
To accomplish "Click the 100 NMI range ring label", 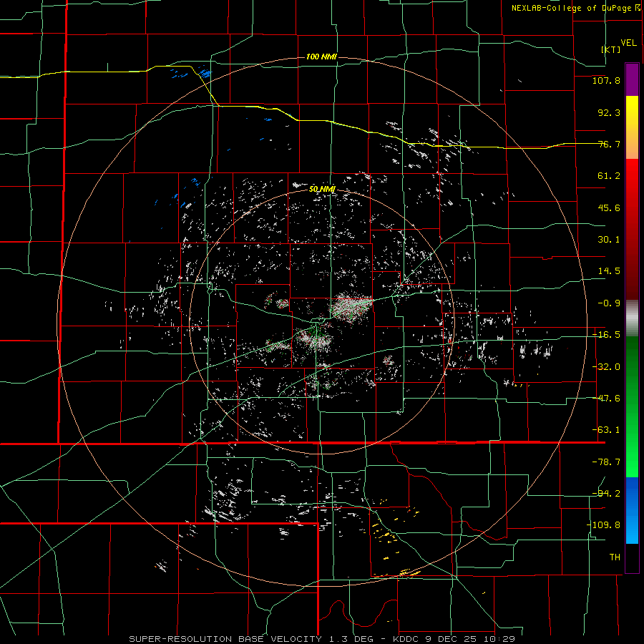I will (321, 57).
